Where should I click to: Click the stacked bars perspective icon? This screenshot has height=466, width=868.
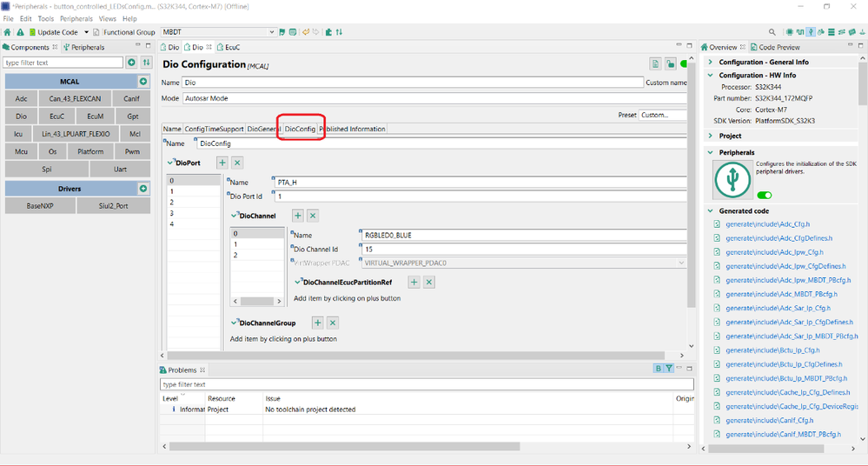[831, 32]
